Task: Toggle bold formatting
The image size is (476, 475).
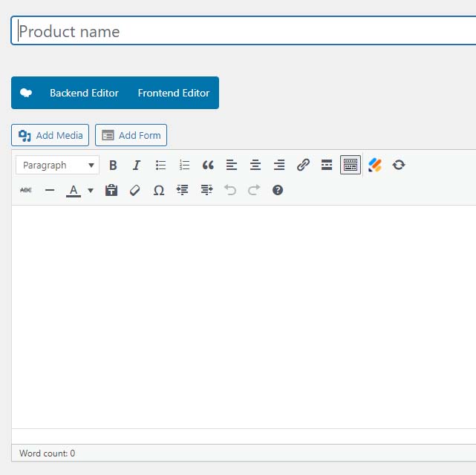Action: pos(114,166)
